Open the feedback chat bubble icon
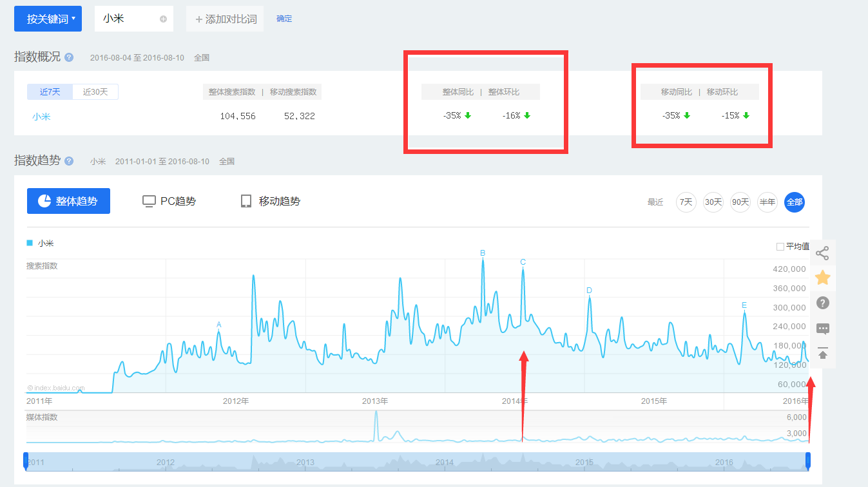 (822, 329)
